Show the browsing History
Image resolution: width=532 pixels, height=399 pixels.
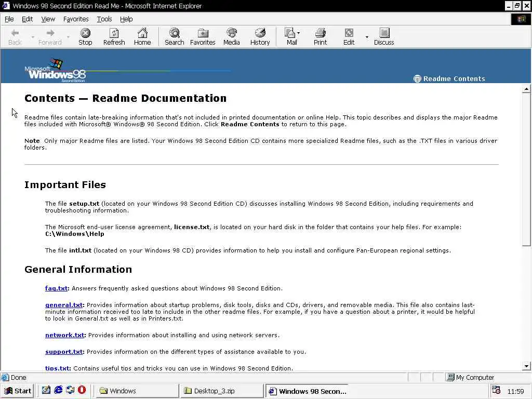260,37
